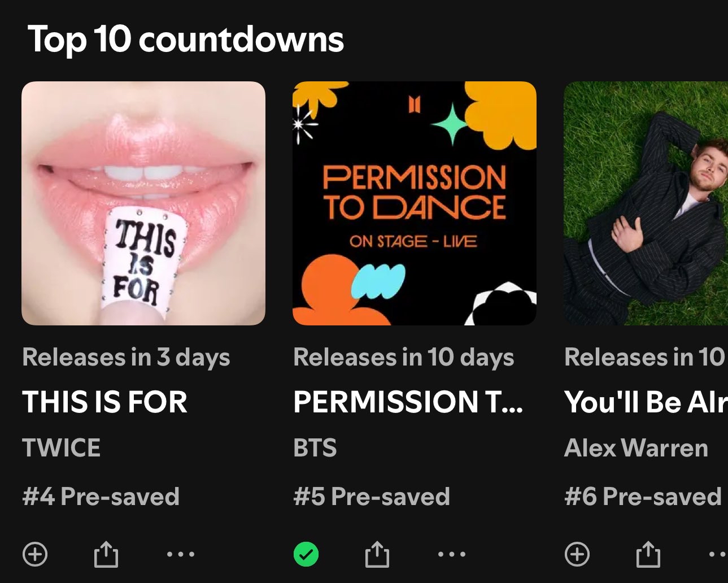Image resolution: width=728 pixels, height=583 pixels.
Task: Share the THIS IS FOR countdown
Action: (x=106, y=554)
